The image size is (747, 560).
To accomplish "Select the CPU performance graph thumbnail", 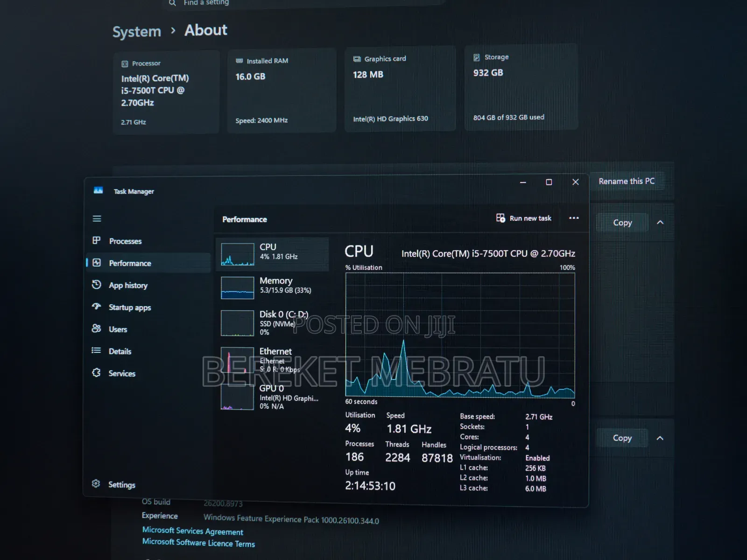I will [x=238, y=254].
